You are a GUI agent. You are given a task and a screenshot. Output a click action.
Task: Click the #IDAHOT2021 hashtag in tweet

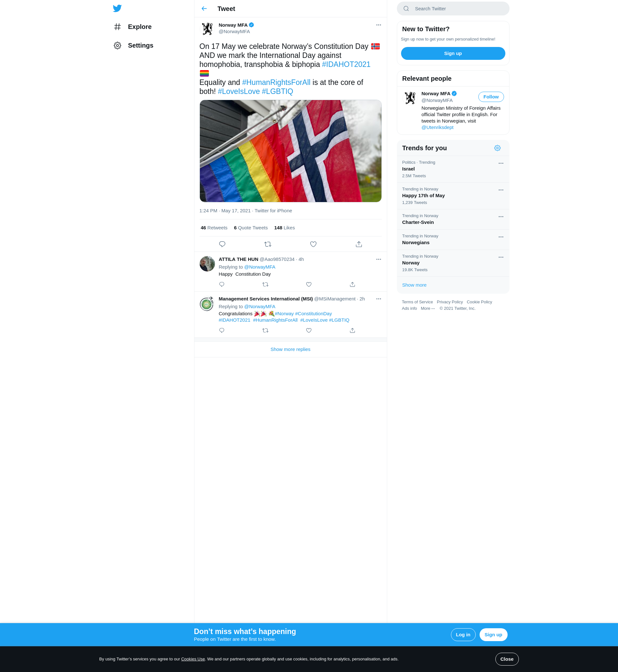[x=346, y=64]
